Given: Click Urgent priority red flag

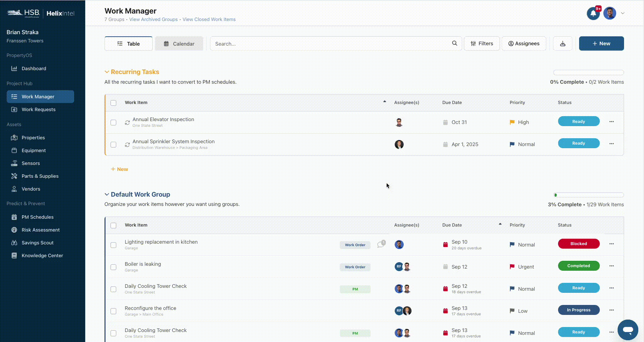Looking at the screenshot, I should 512,267.
